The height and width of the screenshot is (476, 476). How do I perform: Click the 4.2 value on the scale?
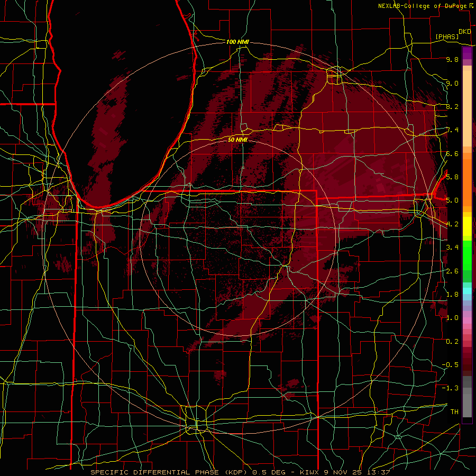[x=452, y=224]
